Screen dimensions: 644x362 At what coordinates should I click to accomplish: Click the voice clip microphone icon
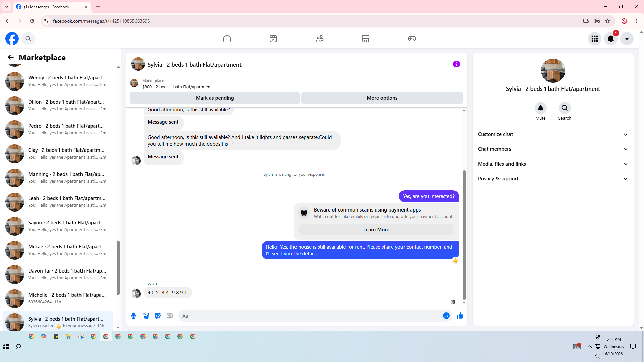pos(133,316)
